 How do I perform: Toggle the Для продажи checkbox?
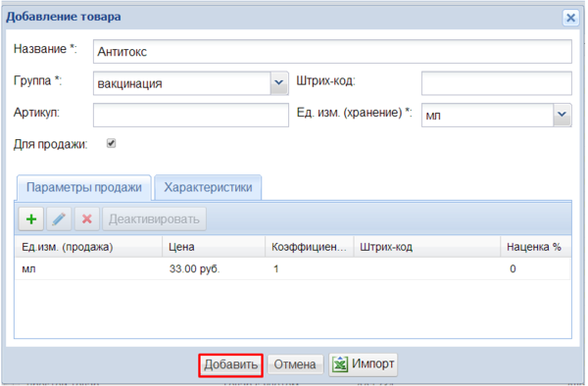click(111, 143)
